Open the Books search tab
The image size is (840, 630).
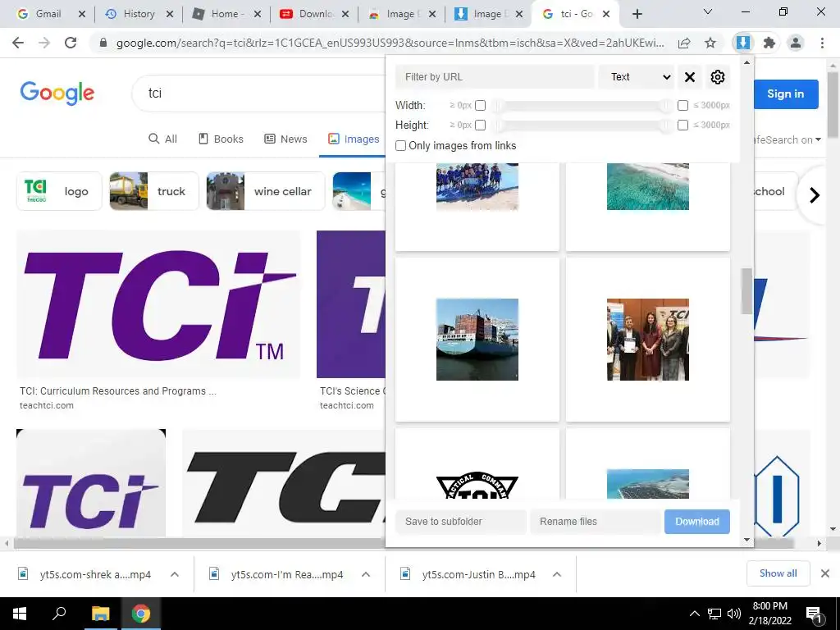[x=221, y=139]
